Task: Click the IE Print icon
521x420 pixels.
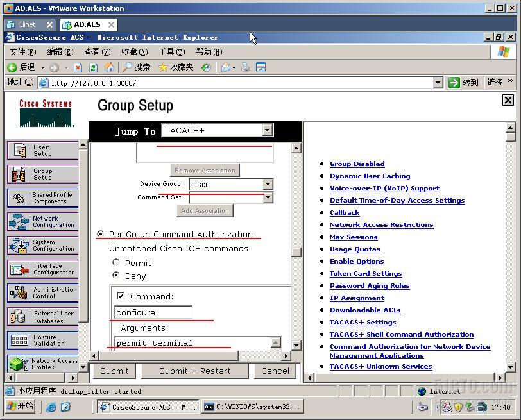Action: pos(246,67)
